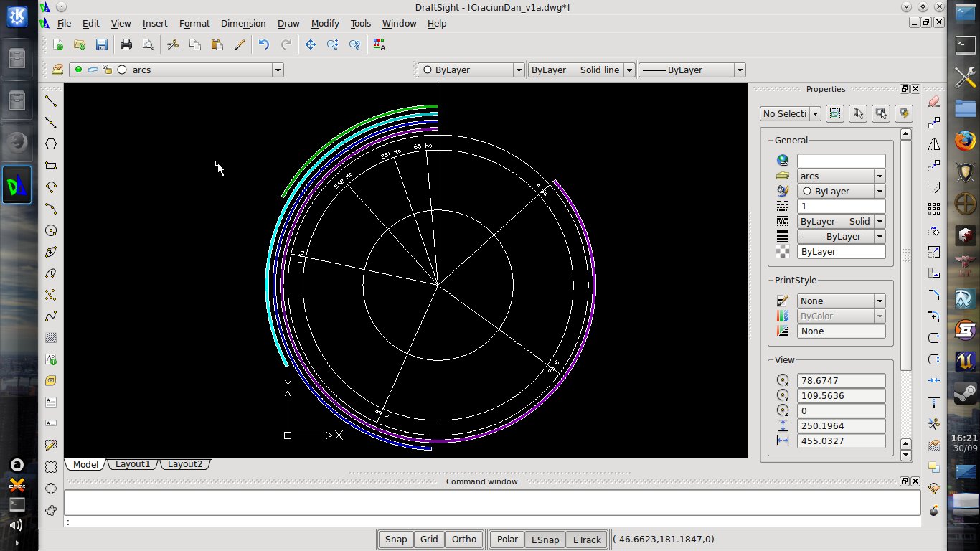Select the Rectangle draw tool
This screenshot has width=980, height=551.
click(51, 166)
